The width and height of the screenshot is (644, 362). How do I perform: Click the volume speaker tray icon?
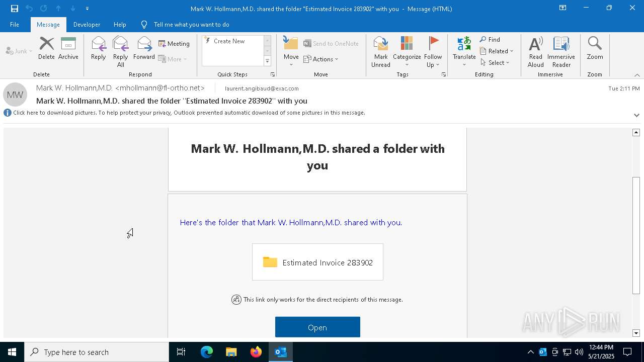[579, 352]
